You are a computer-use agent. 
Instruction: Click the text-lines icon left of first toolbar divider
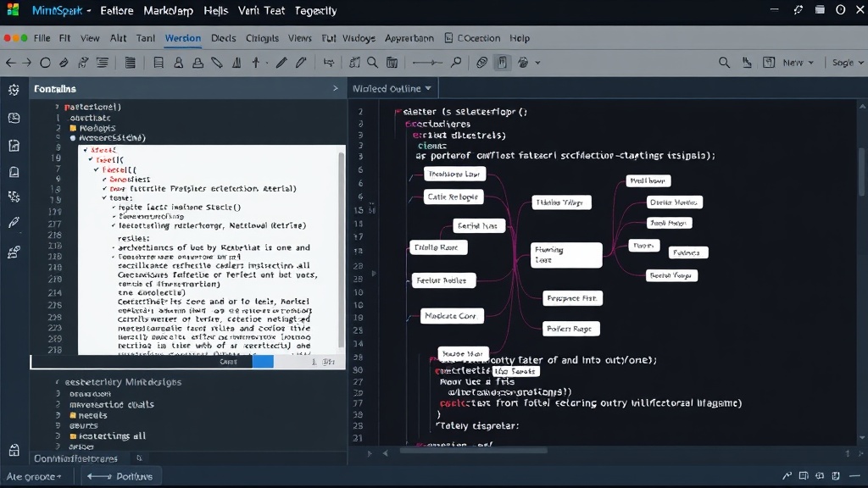click(x=103, y=63)
